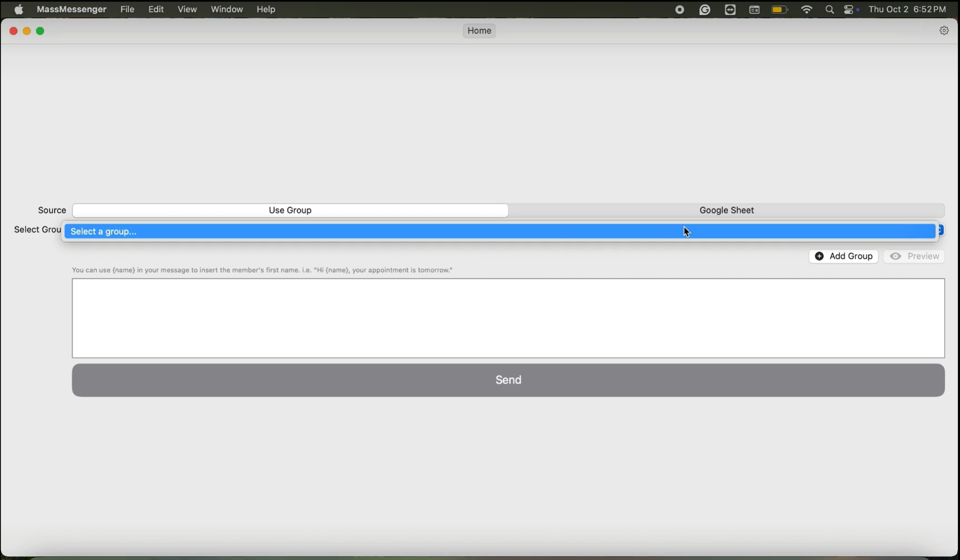Zoom the window with the green button

click(x=40, y=31)
